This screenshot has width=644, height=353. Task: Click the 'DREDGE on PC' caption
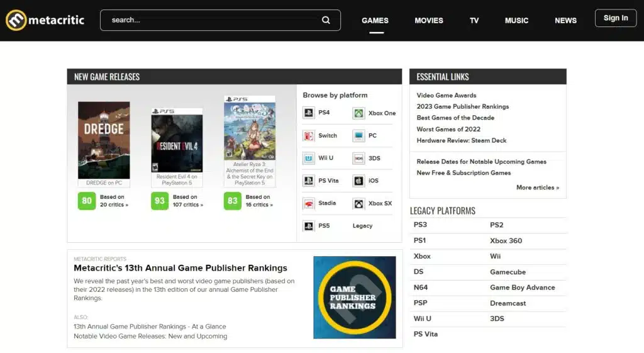104,183
